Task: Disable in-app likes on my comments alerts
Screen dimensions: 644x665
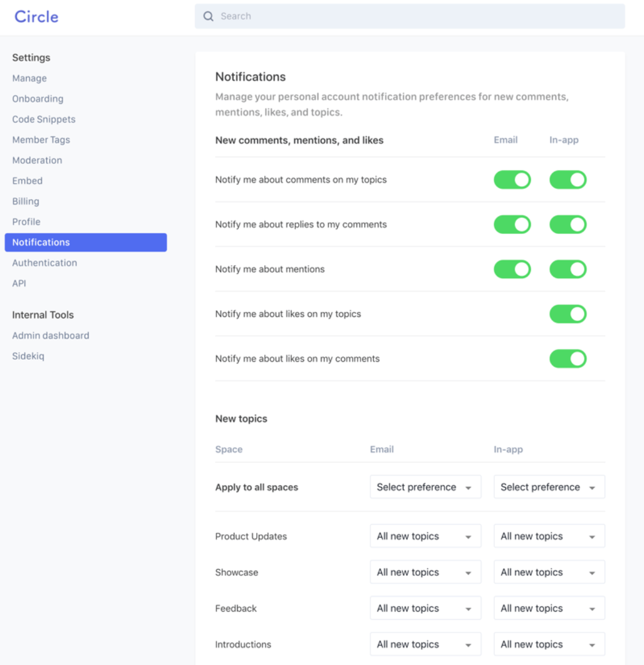Action: click(567, 359)
